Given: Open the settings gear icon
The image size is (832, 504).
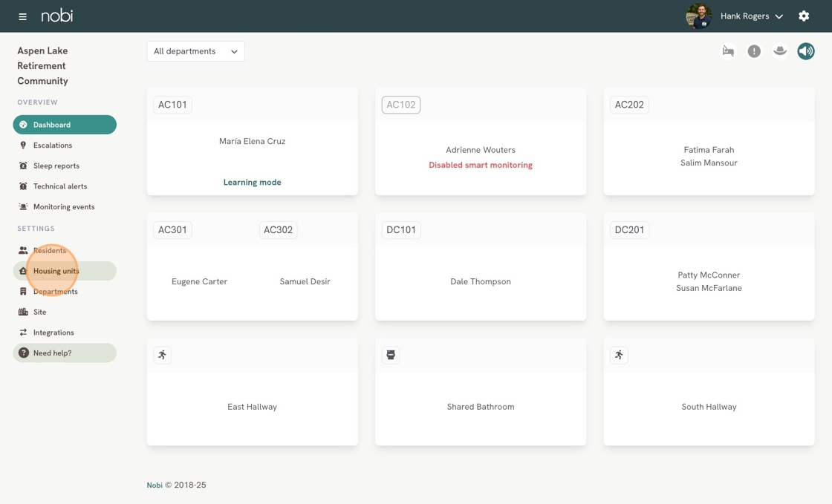Looking at the screenshot, I should click(x=804, y=16).
